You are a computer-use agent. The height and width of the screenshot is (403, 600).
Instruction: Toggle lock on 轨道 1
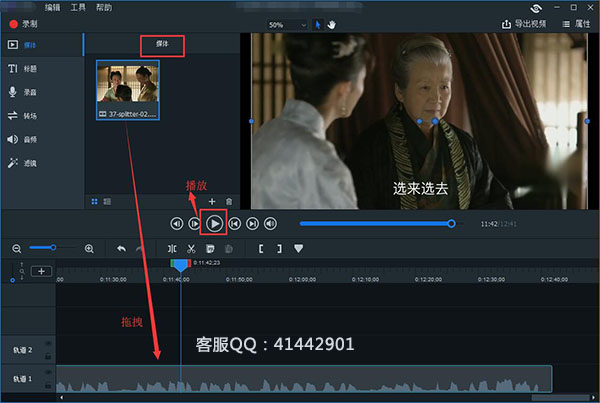click(48, 385)
